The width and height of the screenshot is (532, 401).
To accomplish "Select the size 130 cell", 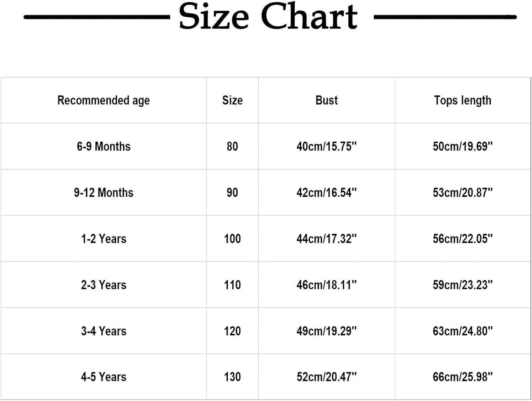I will 233,377.
